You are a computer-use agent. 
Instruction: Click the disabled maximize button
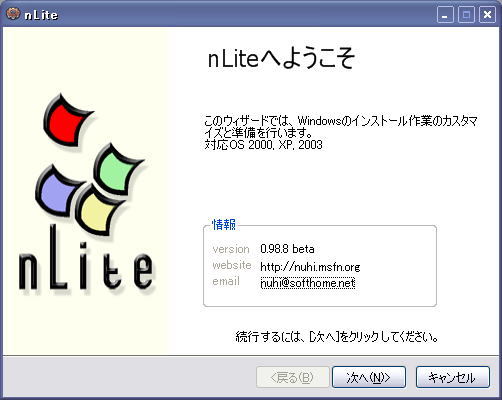[x=466, y=15]
